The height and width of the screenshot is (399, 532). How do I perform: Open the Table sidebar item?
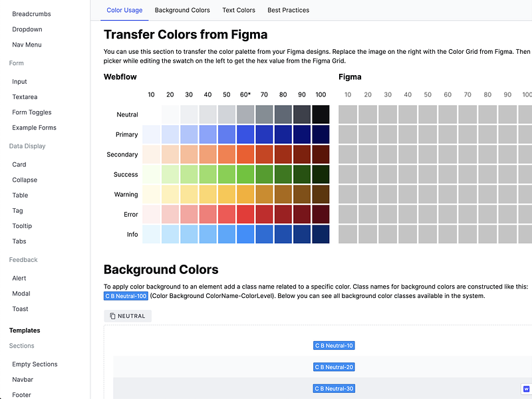[x=20, y=195]
